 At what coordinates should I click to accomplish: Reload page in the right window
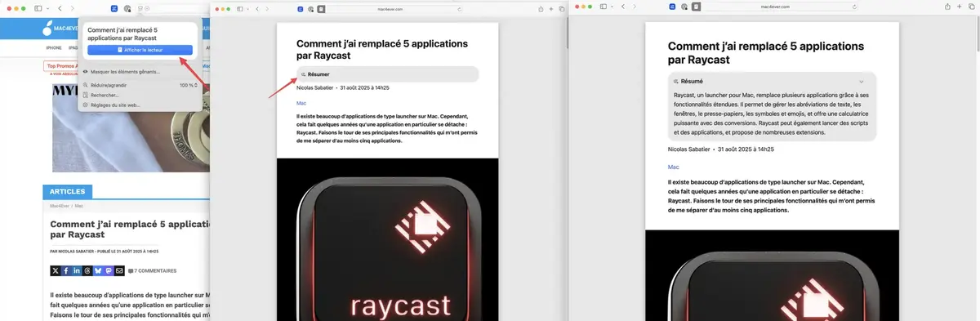tap(854, 7)
